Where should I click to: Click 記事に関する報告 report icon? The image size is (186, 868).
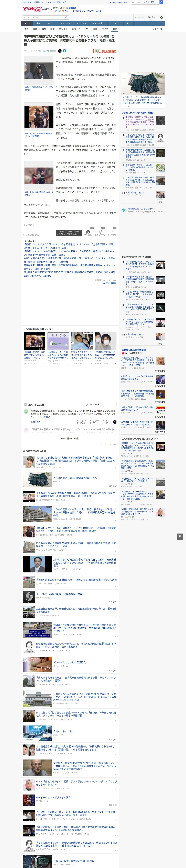(32, 235)
